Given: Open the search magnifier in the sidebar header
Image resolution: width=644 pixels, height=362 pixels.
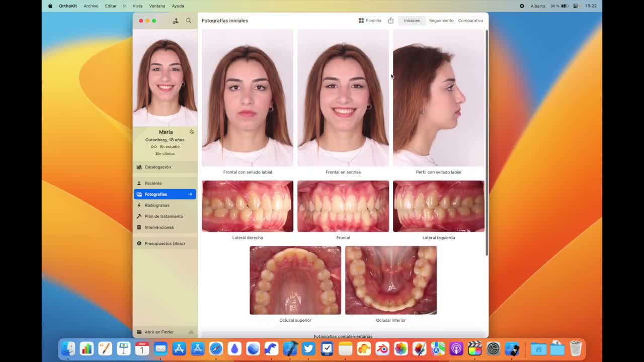Looking at the screenshot, I should [x=189, y=21].
